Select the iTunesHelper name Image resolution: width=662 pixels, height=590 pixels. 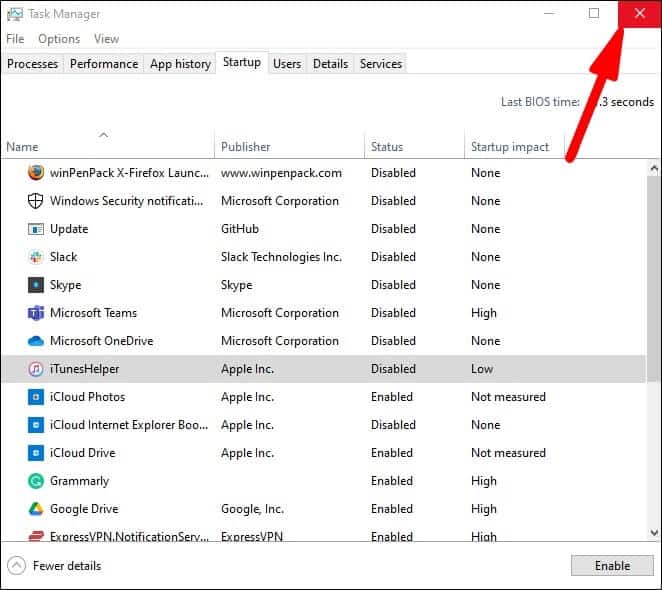point(84,369)
